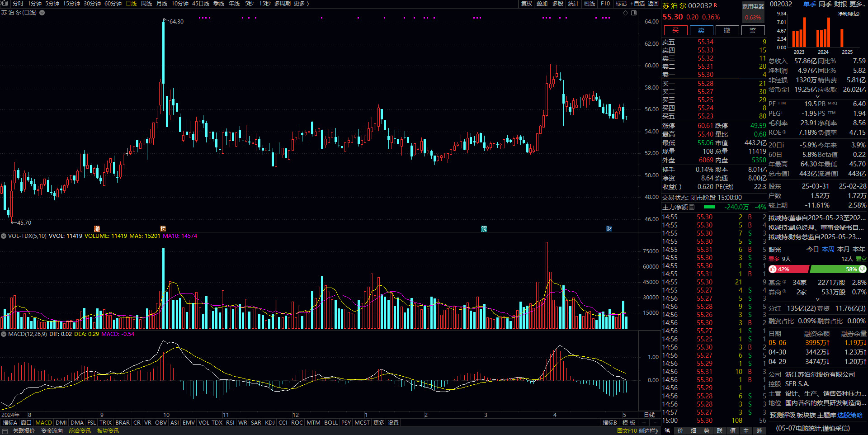Open 更多 period dropdown at top

[301, 3]
